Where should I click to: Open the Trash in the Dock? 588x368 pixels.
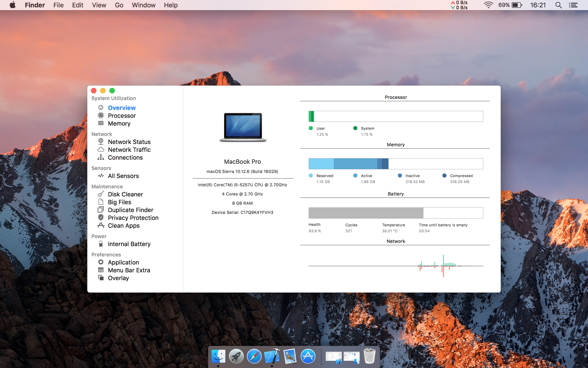(x=370, y=356)
